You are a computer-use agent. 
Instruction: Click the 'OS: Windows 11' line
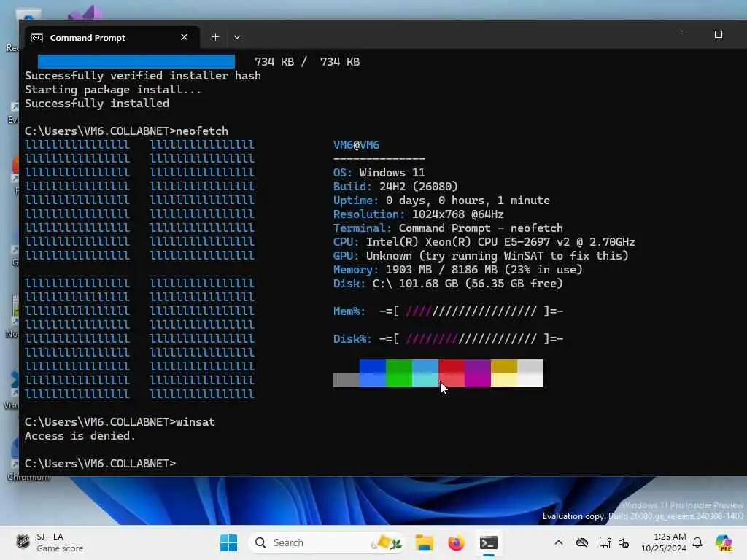pos(379,172)
